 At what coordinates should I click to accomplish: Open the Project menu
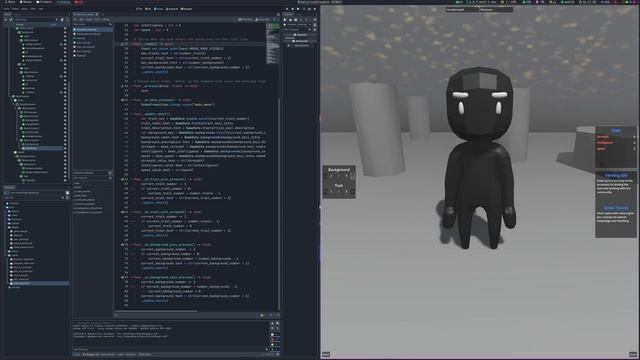(x=15, y=9)
